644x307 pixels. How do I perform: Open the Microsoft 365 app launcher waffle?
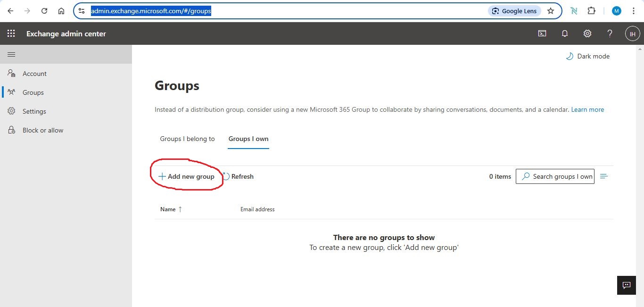[x=11, y=33]
